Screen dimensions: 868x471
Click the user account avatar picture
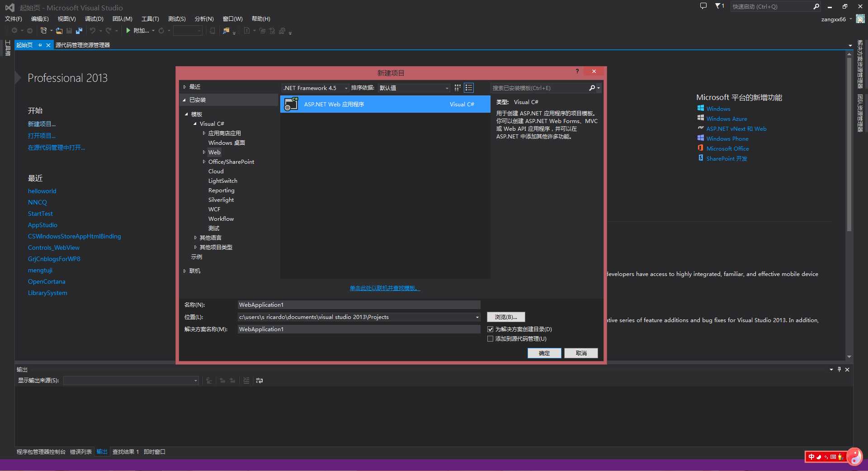point(860,19)
